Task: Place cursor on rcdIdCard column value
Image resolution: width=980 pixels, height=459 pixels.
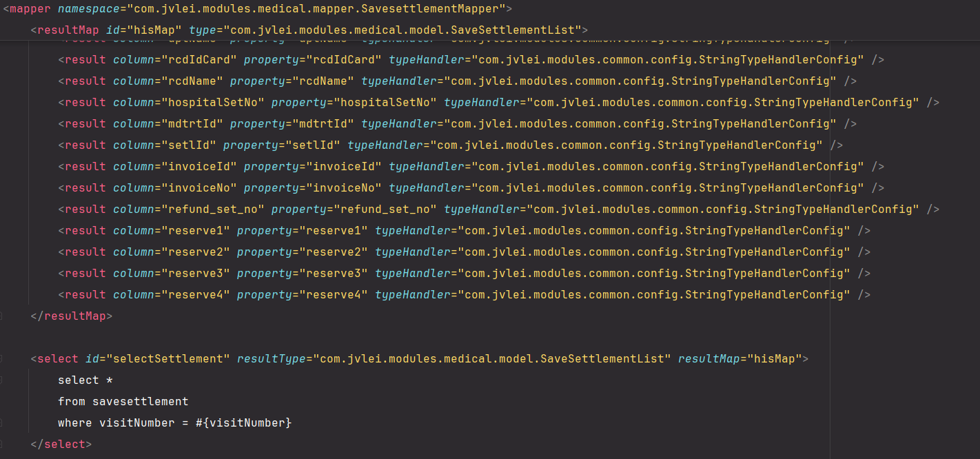Action: [199, 60]
